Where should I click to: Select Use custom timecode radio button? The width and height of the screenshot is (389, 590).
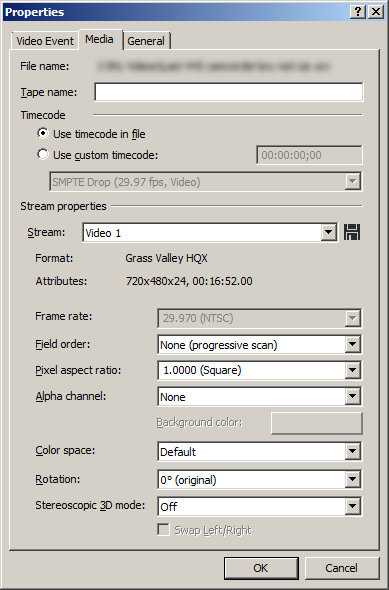[43, 154]
